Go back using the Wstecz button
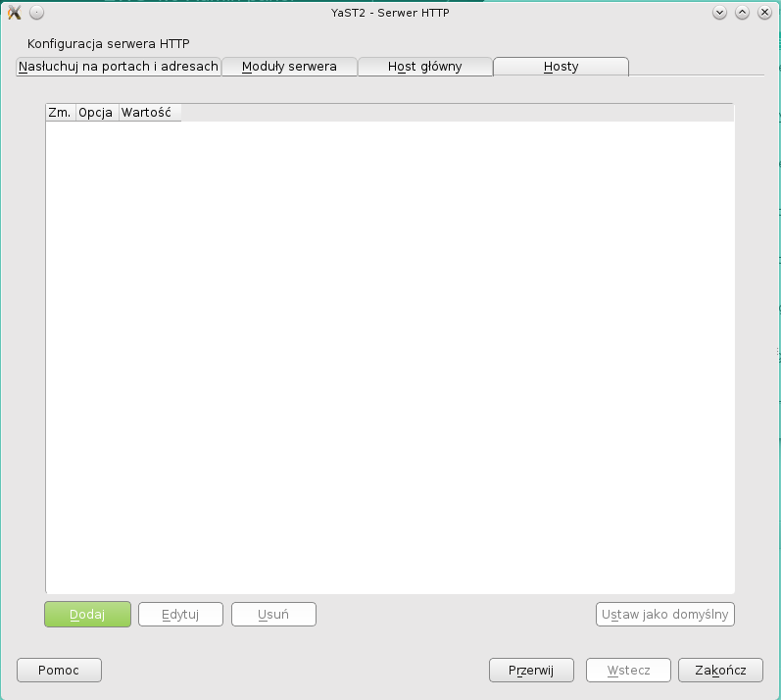The height and width of the screenshot is (700, 781). [x=628, y=670]
